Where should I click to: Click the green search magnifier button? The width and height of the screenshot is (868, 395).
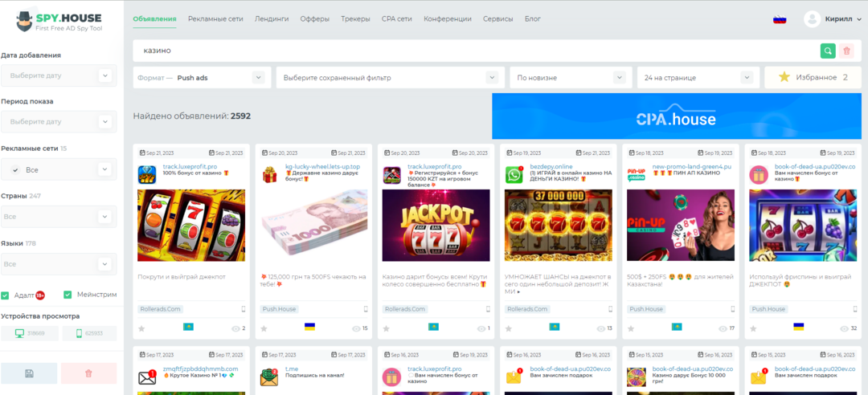(x=828, y=51)
